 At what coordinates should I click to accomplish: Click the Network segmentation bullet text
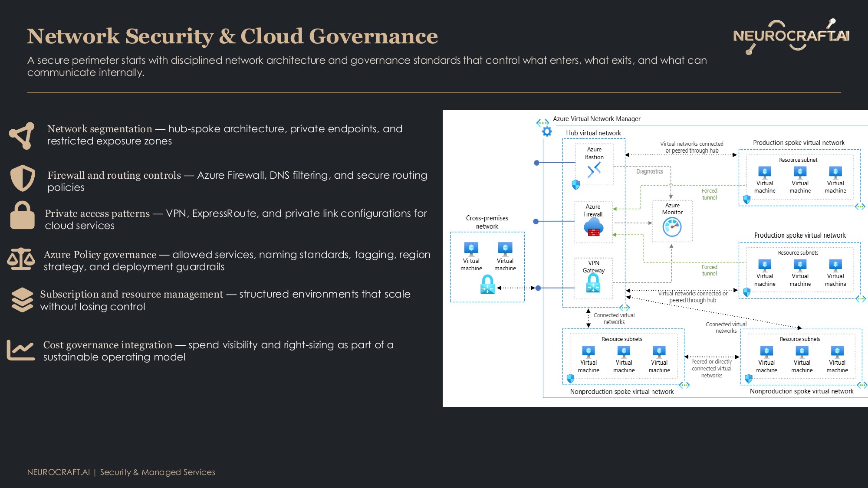point(225,135)
